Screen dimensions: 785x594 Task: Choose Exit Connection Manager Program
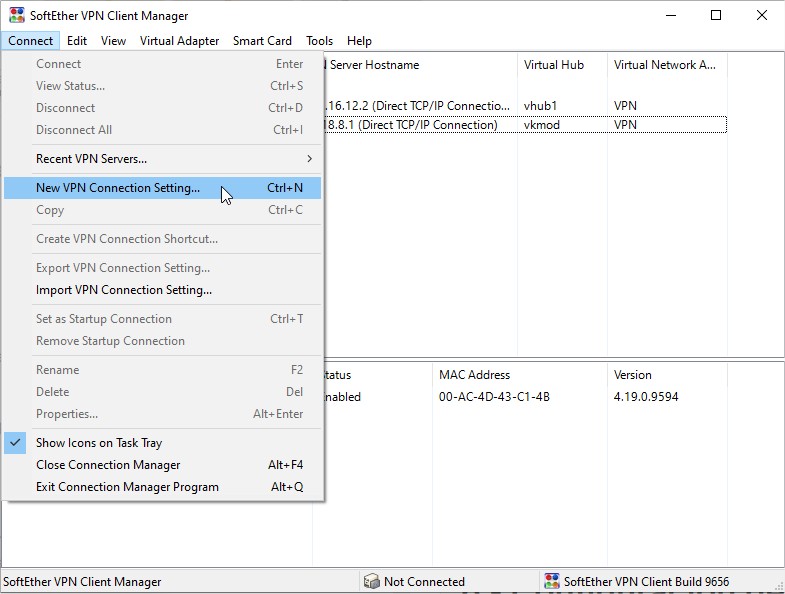[x=163, y=487]
